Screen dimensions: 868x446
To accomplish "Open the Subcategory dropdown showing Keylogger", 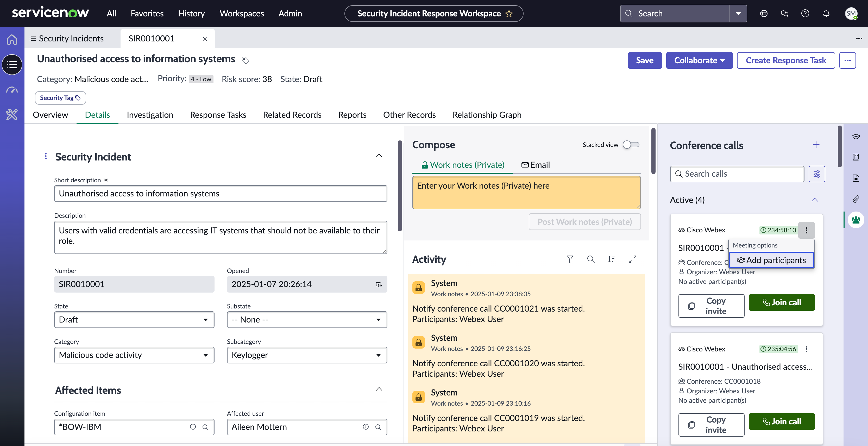I will click(x=307, y=355).
